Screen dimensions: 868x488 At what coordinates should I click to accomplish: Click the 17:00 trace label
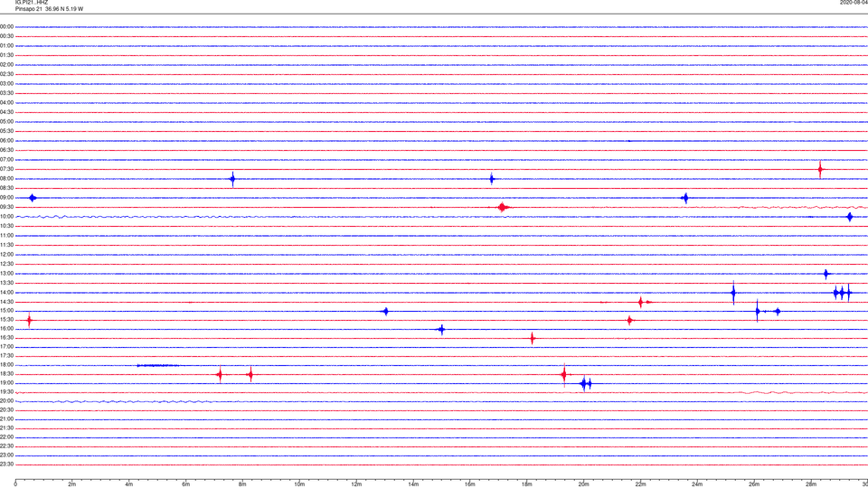tap(6, 347)
